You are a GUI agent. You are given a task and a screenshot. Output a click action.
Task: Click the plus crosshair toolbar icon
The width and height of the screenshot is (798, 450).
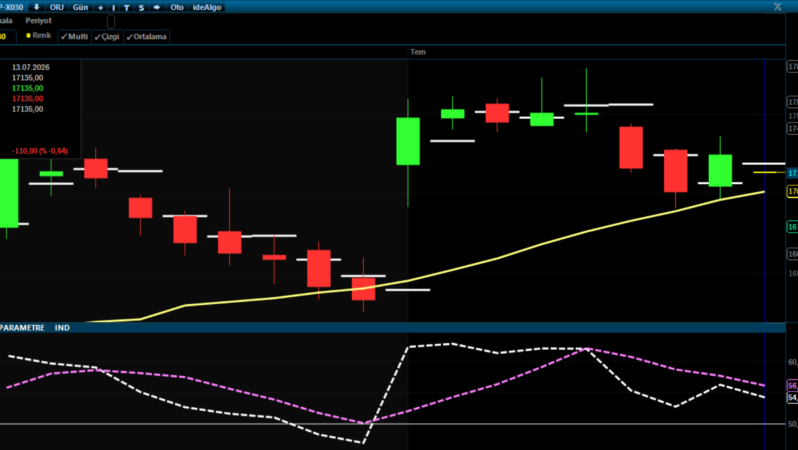click(x=100, y=7)
